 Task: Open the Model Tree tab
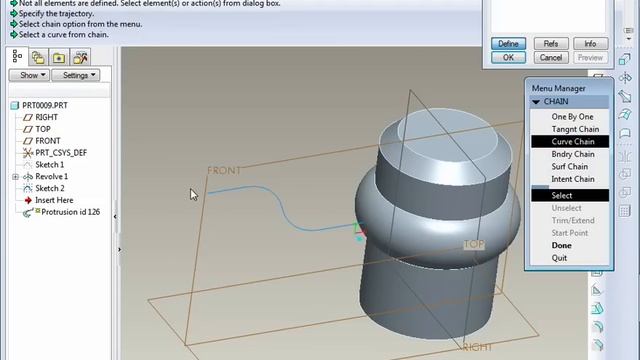17,57
